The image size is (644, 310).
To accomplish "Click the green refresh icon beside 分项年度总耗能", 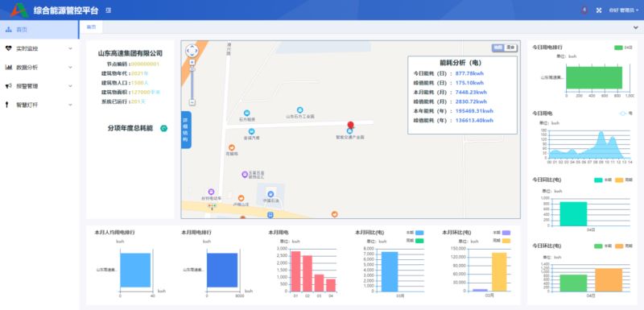I will (x=164, y=129).
